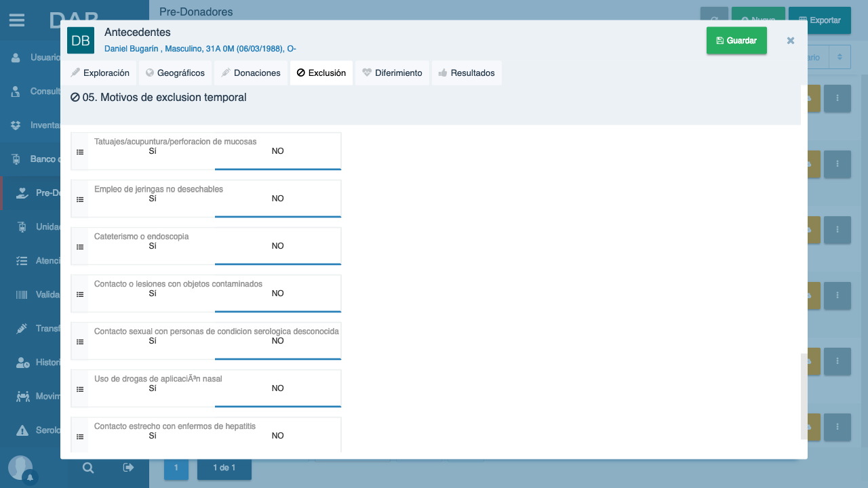Select NO for Contacto estrecho con enfermos de hepatitis

tap(278, 436)
